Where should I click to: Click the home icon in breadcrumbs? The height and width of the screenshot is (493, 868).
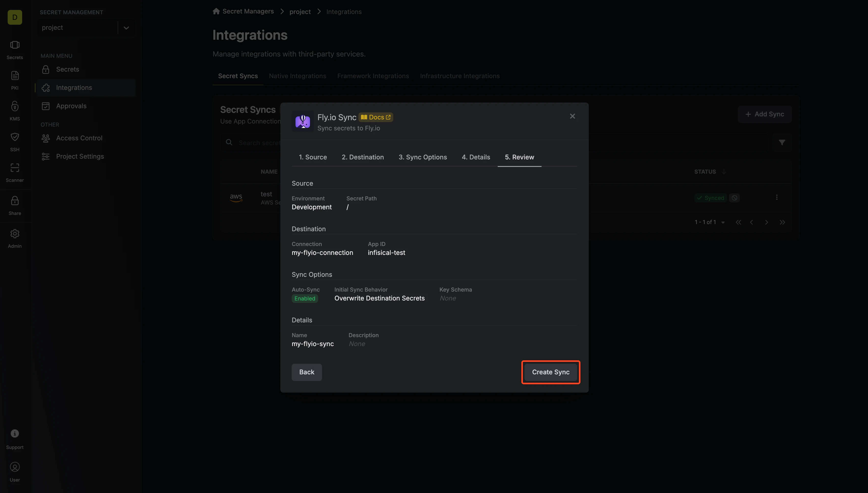(216, 11)
